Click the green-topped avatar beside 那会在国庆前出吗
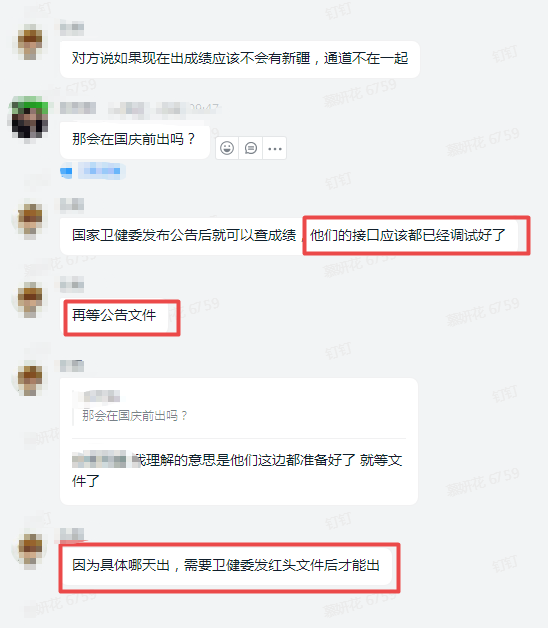The height and width of the screenshot is (628, 548). 29,119
